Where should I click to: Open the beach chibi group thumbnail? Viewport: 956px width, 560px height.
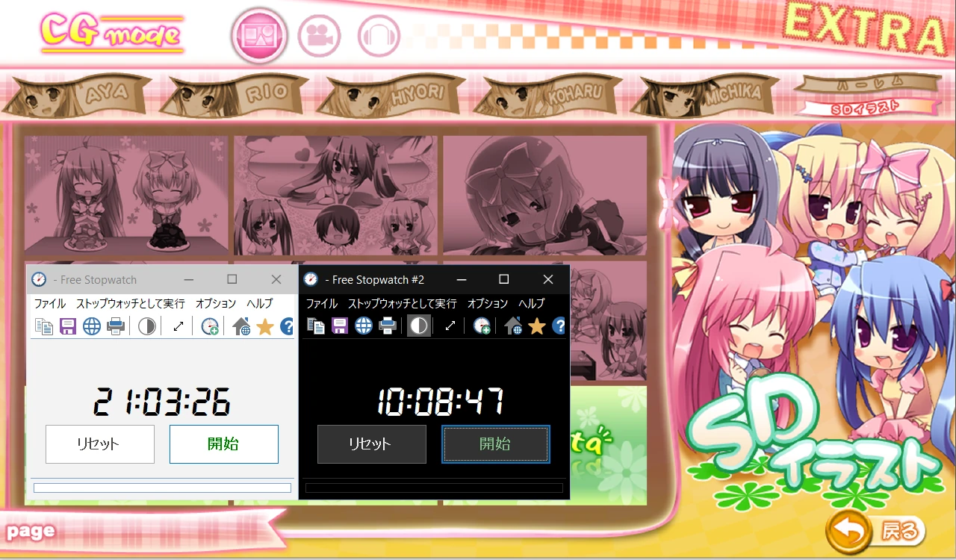[x=335, y=196]
